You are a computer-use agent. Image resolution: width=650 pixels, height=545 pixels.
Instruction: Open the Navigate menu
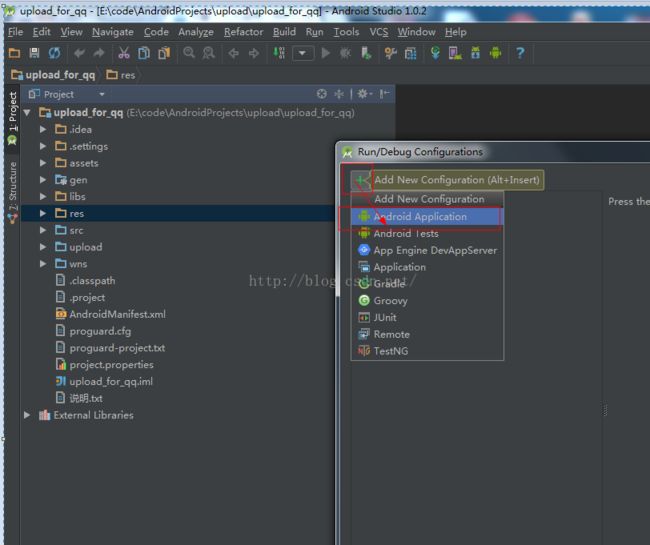tap(113, 32)
